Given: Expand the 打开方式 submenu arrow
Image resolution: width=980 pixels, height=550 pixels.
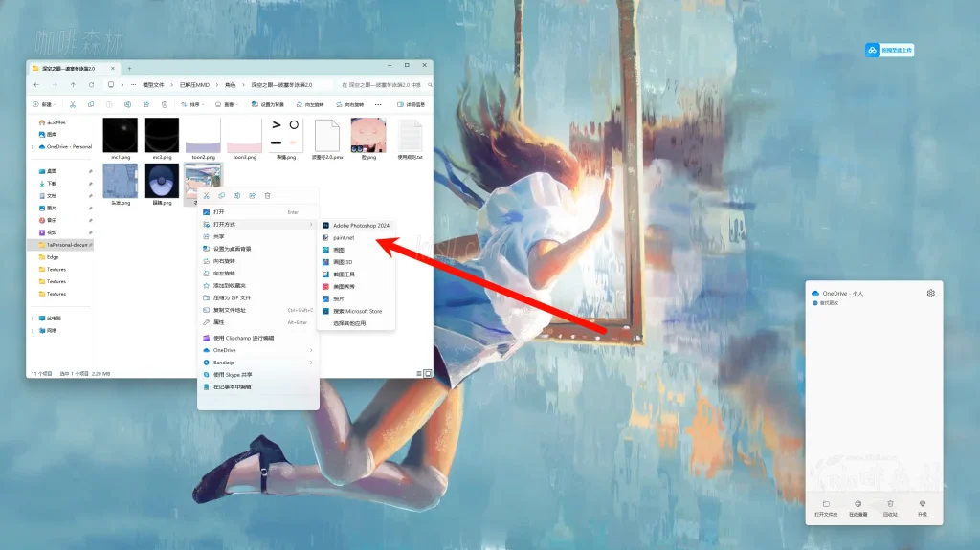Looking at the screenshot, I should pyautogui.click(x=311, y=225).
